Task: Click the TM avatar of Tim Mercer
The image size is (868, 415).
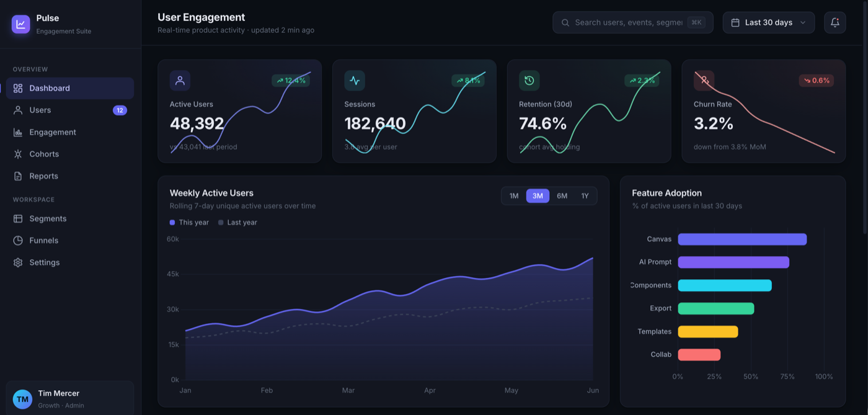Action: [x=22, y=399]
